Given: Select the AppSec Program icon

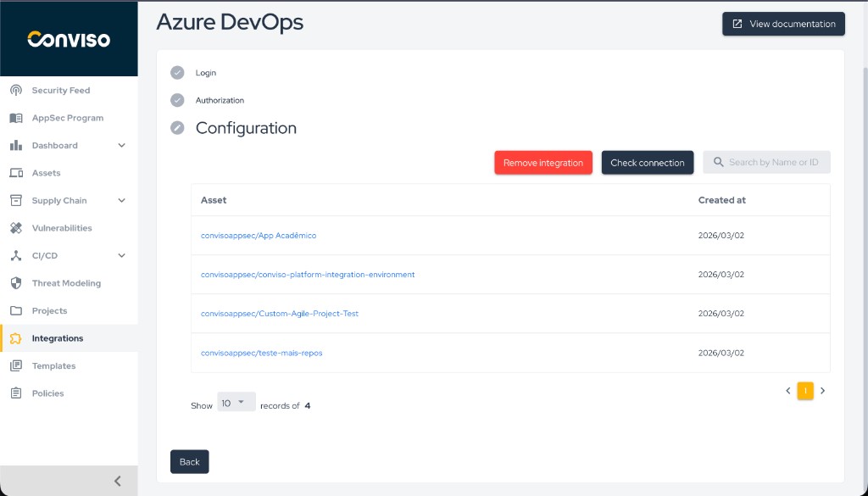Looking at the screenshot, I should 15,117.
